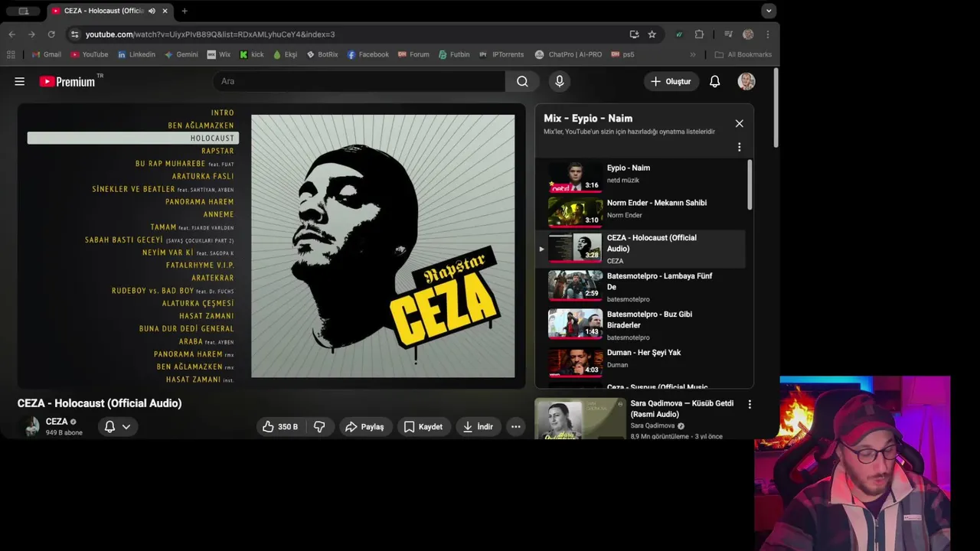Open Mix playlist options three-dot menu

pyautogui.click(x=739, y=147)
